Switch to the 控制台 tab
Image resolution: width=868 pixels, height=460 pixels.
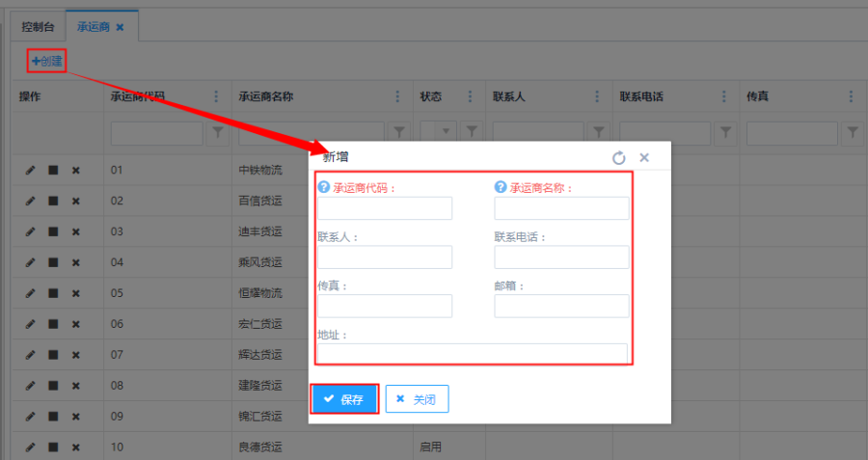[x=38, y=27]
